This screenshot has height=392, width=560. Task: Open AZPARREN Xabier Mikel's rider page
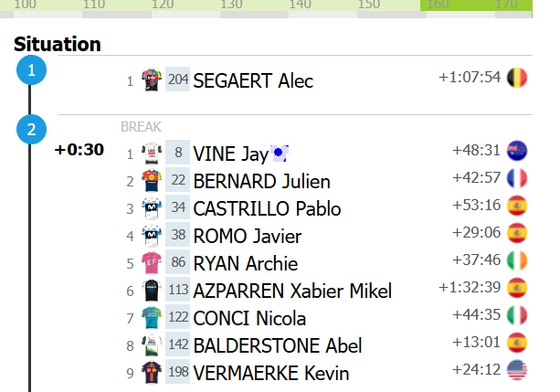tap(292, 291)
